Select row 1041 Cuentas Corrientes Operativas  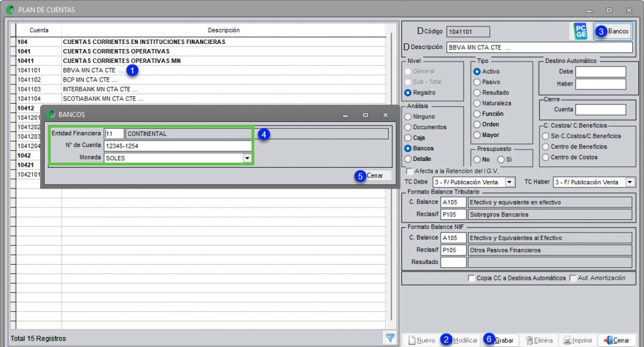pos(201,52)
